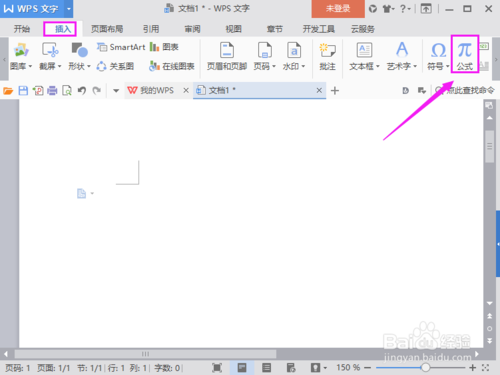
Task: Insert a 公式 formula
Action: pyautogui.click(x=465, y=56)
